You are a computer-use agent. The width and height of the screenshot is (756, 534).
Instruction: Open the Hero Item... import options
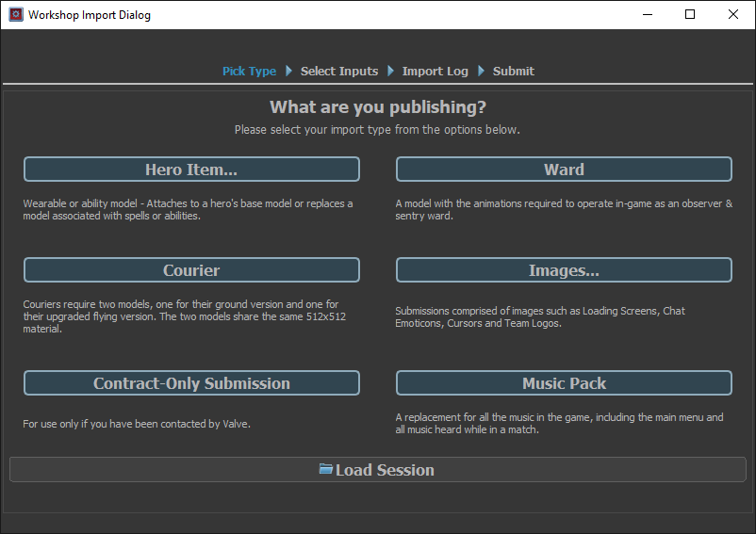click(191, 170)
